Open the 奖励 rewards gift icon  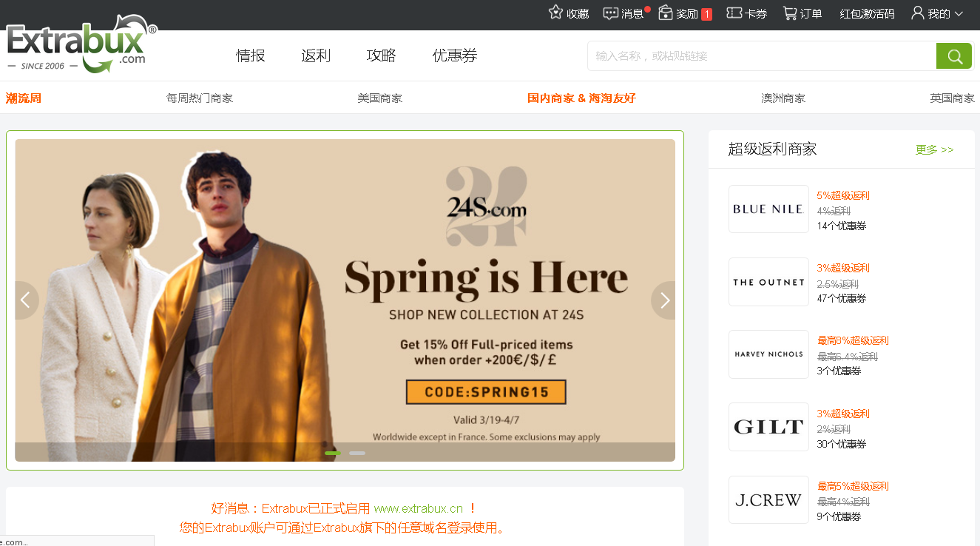click(666, 13)
